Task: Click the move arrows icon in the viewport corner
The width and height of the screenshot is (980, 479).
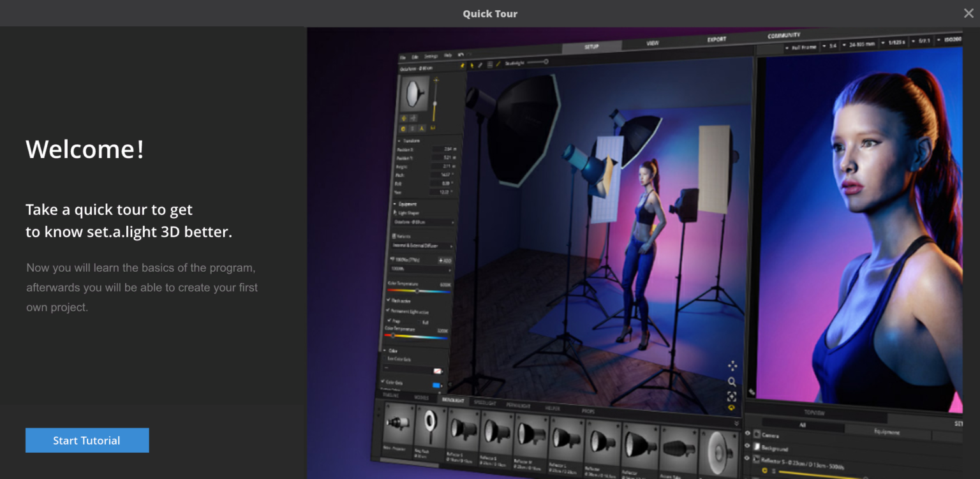Action: click(x=732, y=365)
